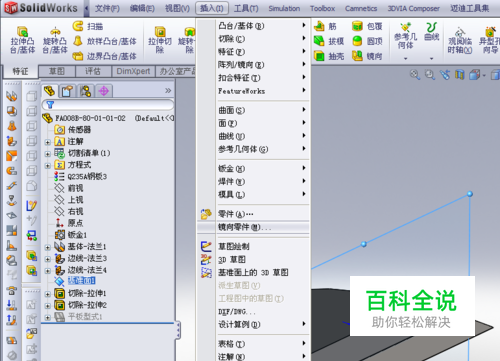Open 钣金(H) submenu
Image resolution: width=500 pixels, height=361 pixels.
pos(253,168)
